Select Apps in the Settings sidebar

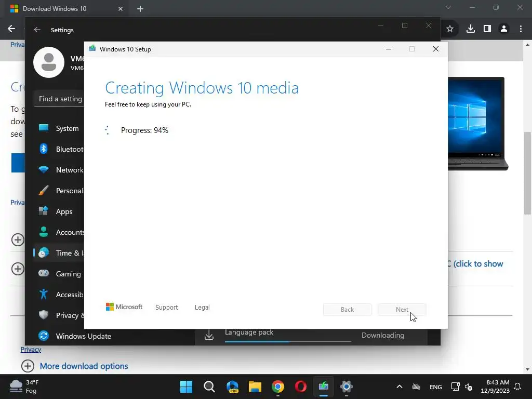[x=59, y=211]
